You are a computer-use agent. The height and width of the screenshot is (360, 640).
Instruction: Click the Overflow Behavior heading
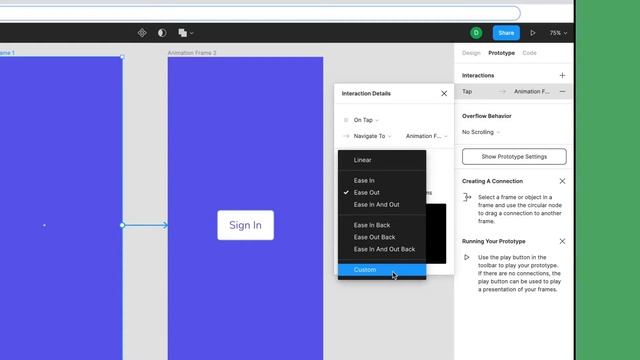tap(487, 116)
